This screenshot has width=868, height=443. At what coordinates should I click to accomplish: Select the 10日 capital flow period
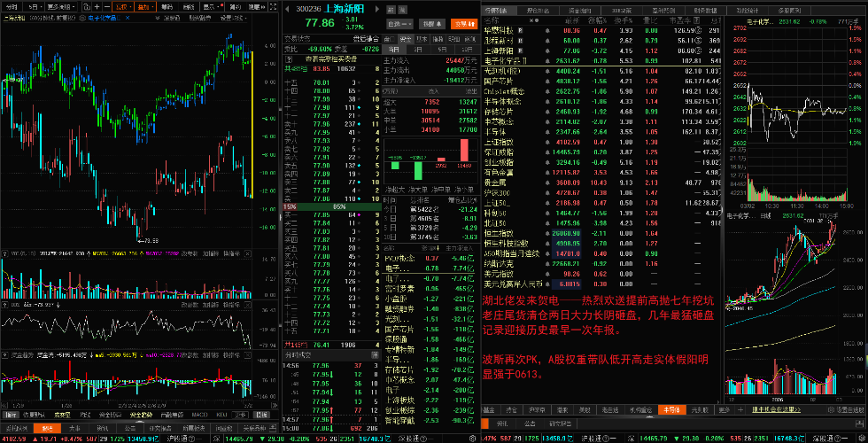point(467,49)
